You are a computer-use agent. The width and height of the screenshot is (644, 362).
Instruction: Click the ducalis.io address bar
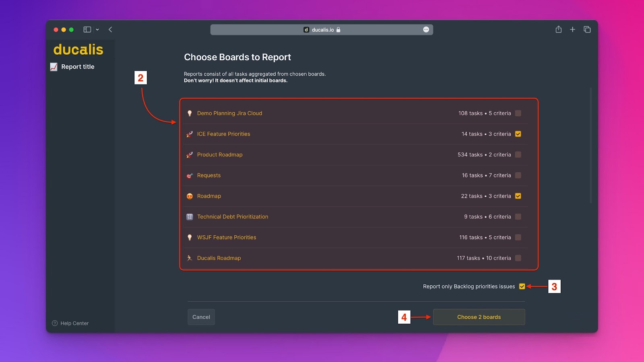tap(322, 30)
